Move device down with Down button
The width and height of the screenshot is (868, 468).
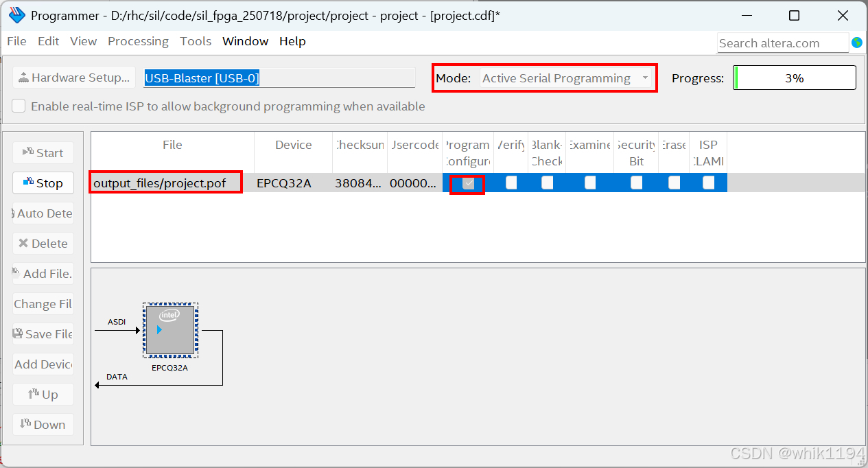coord(43,424)
